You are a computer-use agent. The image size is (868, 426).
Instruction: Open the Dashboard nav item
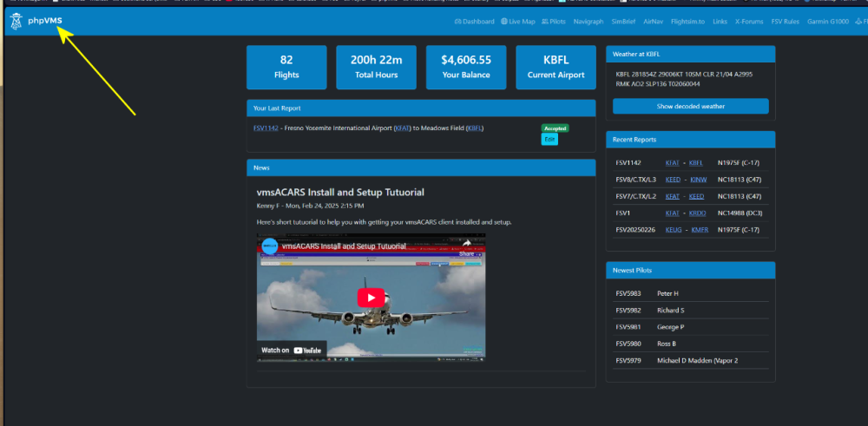pos(474,22)
